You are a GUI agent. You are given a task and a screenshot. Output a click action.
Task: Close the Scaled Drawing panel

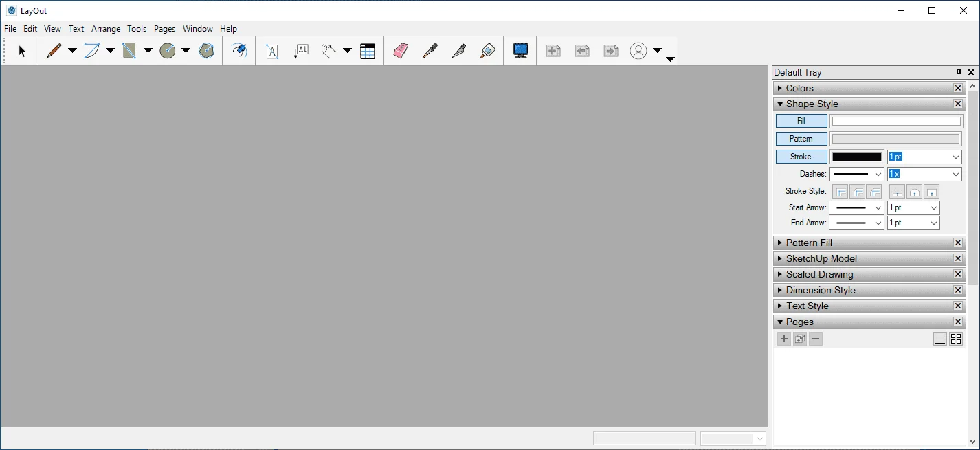click(x=958, y=274)
